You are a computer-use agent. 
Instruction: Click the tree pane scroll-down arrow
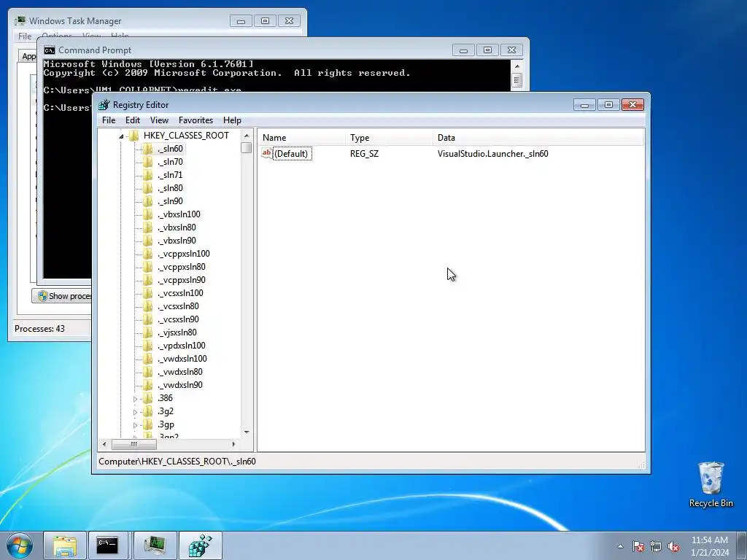point(247,432)
